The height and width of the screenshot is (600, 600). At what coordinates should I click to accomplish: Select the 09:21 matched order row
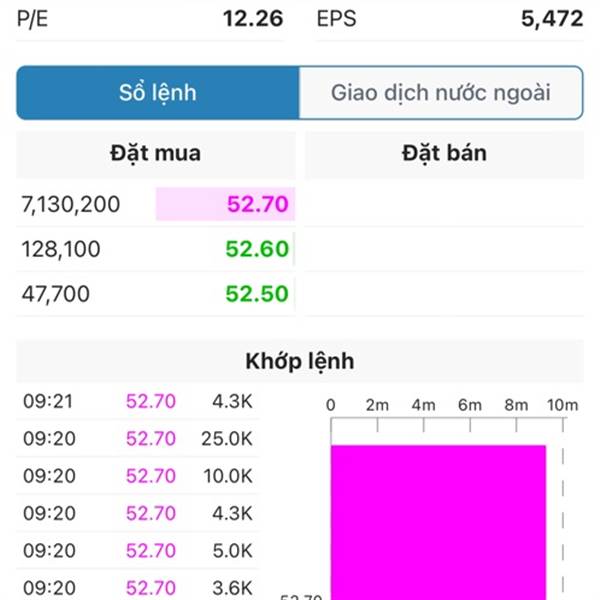pyautogui.click(x=138, y=401)
